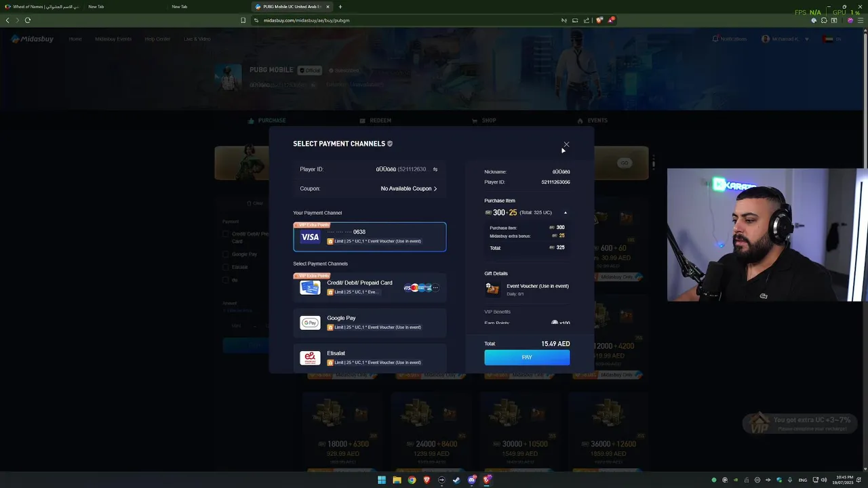Viewport: 868px width, 488px height.
Task: Switch to the first New Tab
Action: [x=125, y=7]
